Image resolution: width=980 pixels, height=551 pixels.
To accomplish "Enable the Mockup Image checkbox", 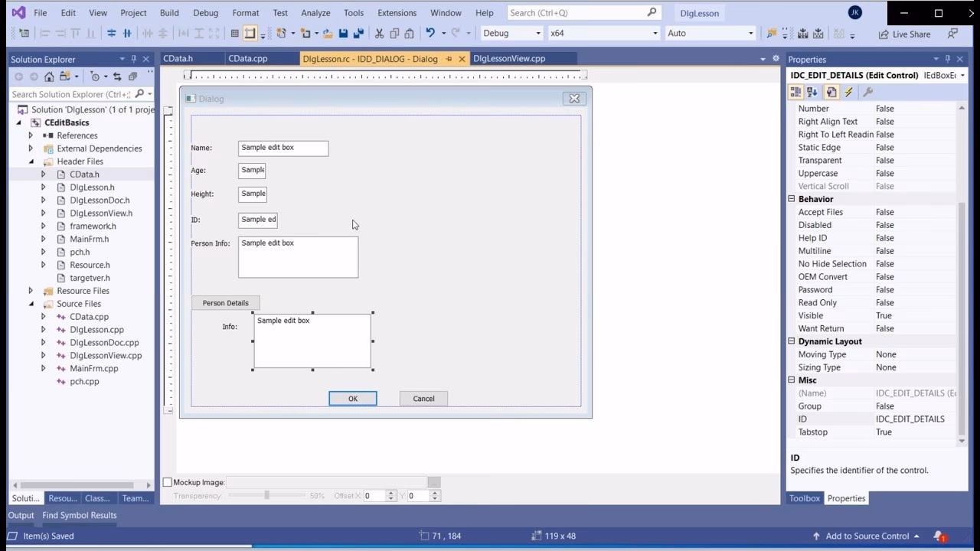I will (168, 482).
